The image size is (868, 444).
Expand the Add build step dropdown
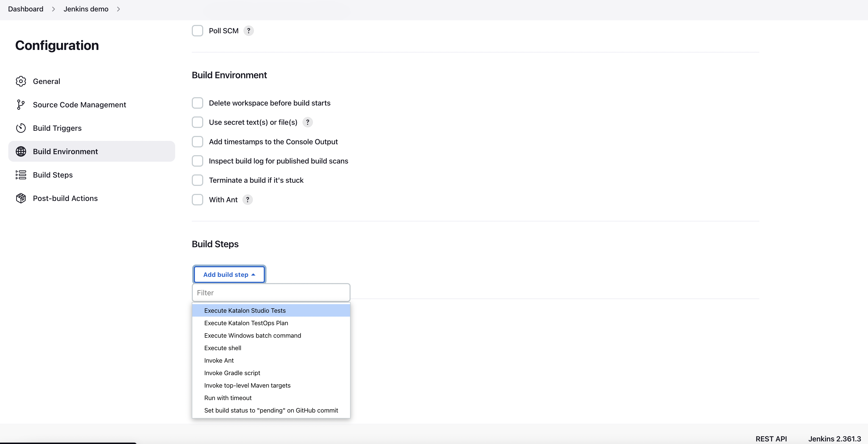(229, 274)
